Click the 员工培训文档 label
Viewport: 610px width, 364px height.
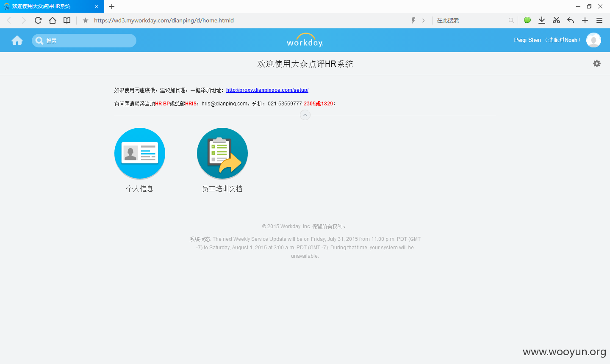point(222,189)
